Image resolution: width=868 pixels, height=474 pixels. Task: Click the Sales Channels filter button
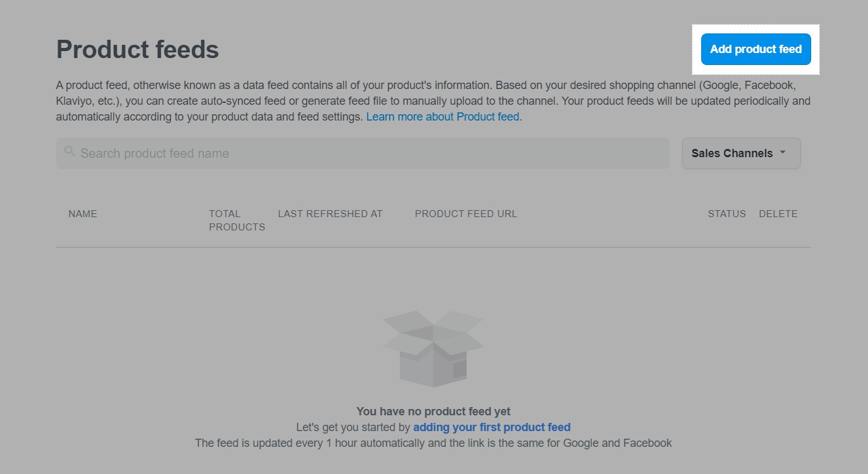[740, 153]
